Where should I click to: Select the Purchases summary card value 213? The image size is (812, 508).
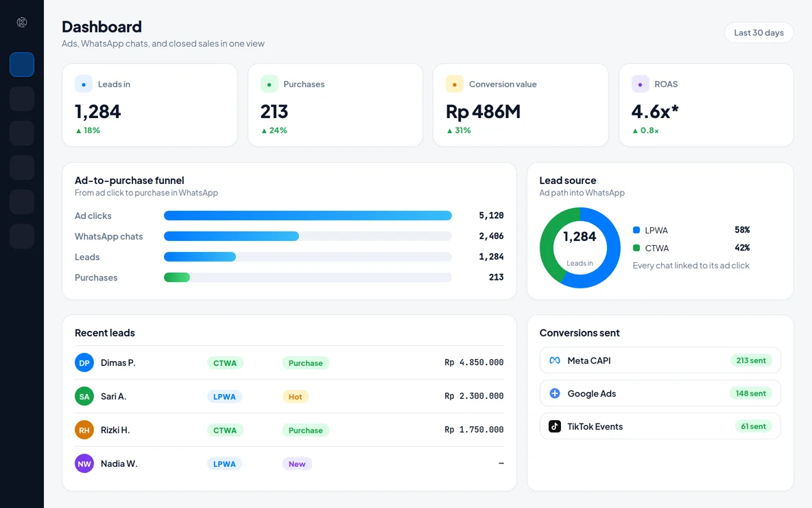point(274,111)
